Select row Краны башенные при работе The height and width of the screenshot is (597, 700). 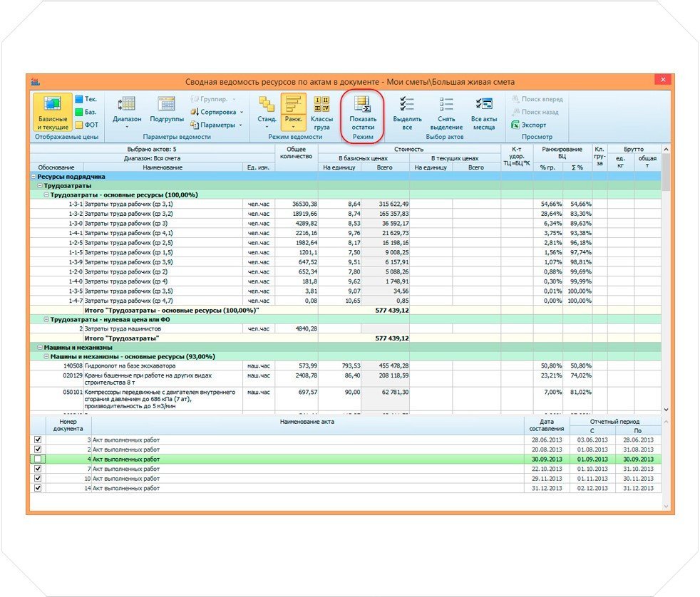point(346,379)
